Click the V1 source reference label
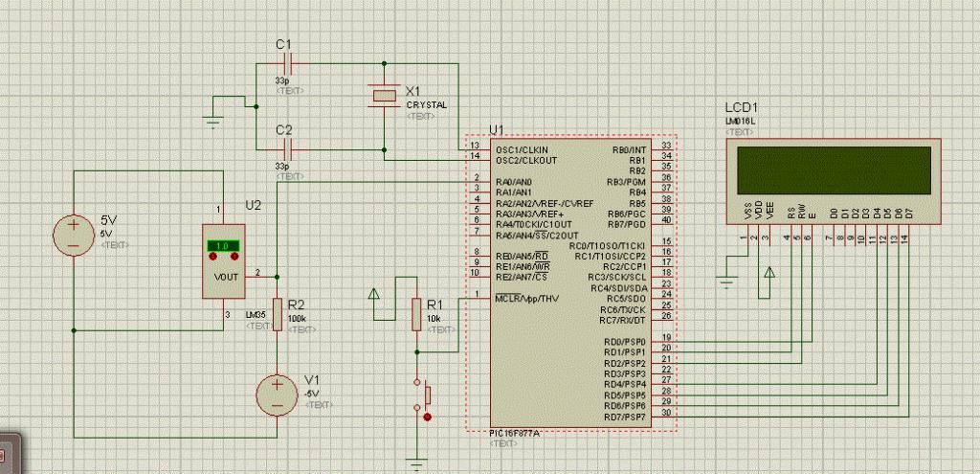980x474 pixels. [311, 381]
